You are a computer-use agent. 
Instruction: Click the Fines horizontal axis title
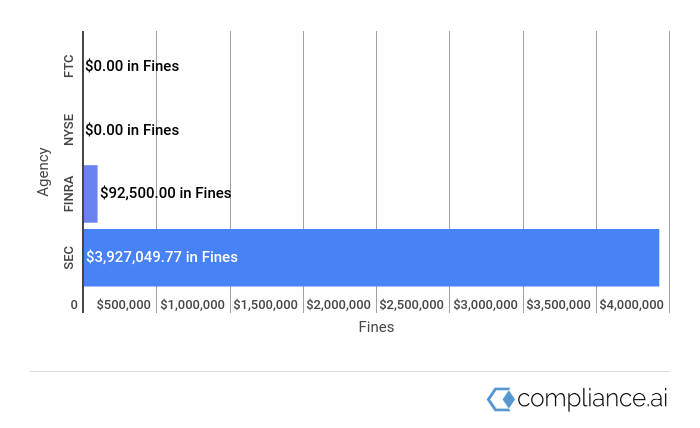(x=376, y=327)
